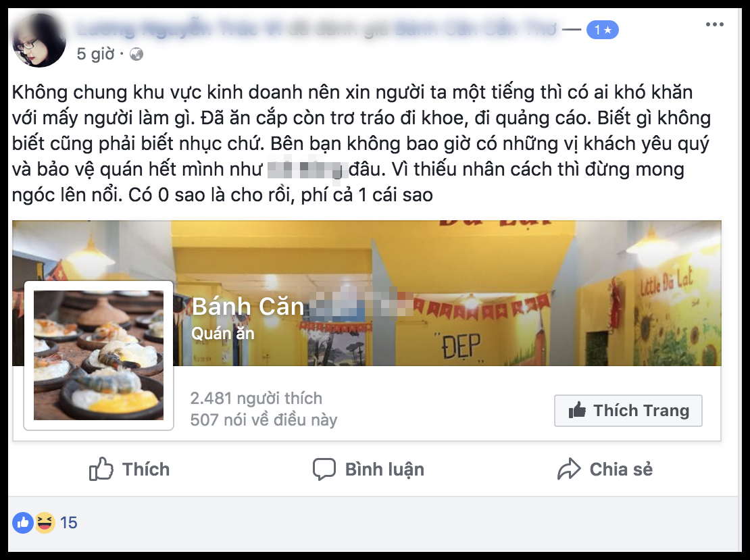This screenshot has width=750, height=560.
Task: Open the list of 15 reactions
Action: (x=68, y=523)
